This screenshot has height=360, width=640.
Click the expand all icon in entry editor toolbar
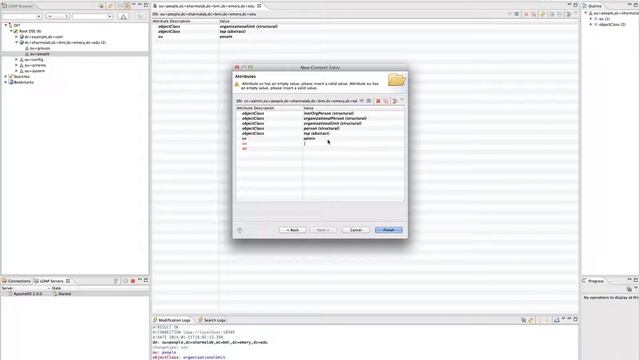(552, 14)
